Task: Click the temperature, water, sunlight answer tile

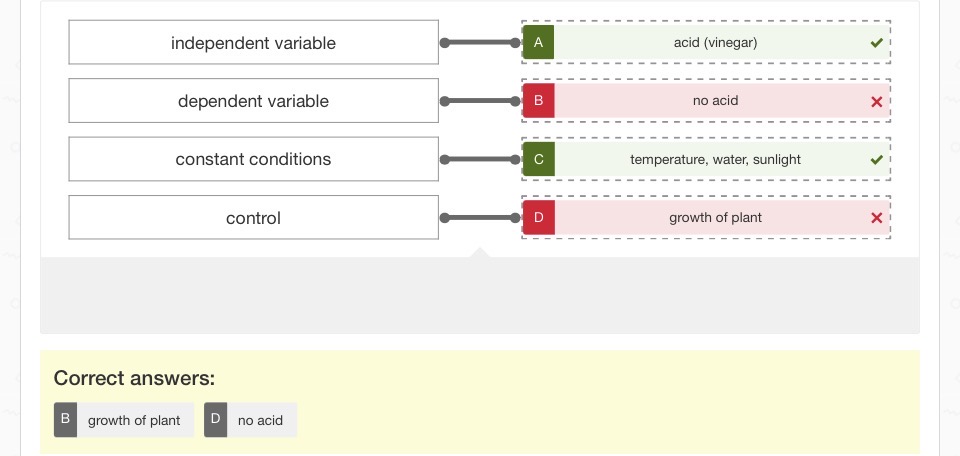Action: (x=715, y=159)
